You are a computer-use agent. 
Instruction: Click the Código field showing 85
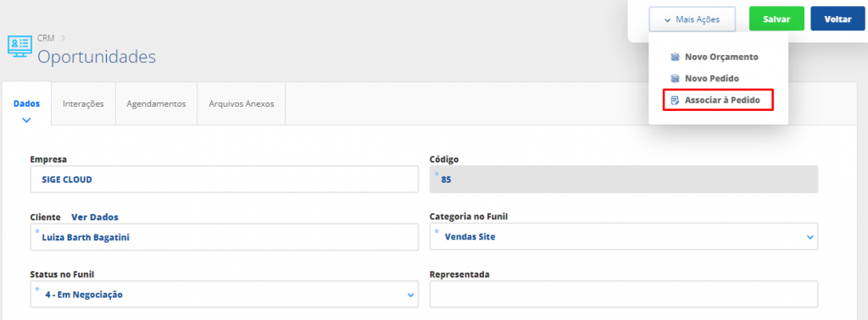(x=624, y=179)
